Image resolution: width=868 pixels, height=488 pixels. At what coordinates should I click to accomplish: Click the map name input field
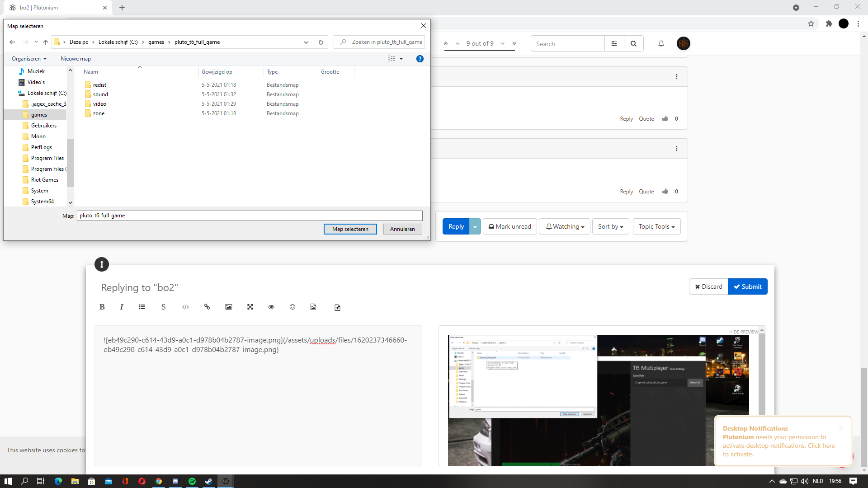pos(249,215)
